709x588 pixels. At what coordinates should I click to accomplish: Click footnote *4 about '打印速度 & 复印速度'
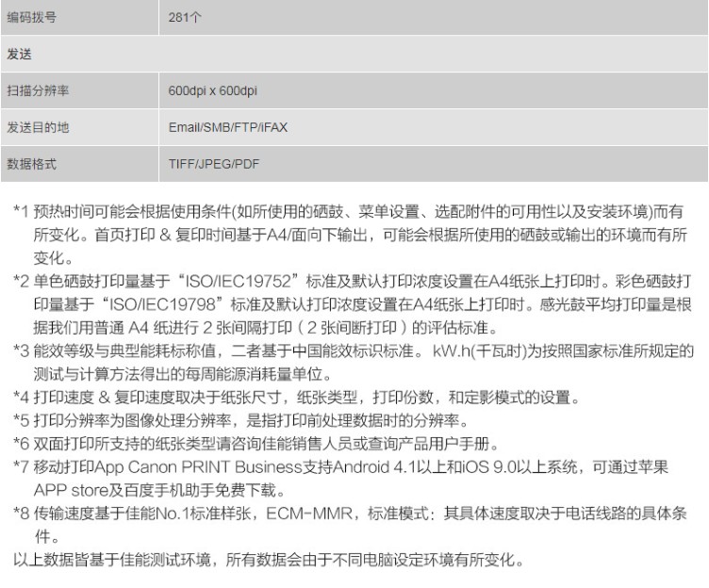pos(296,398)
